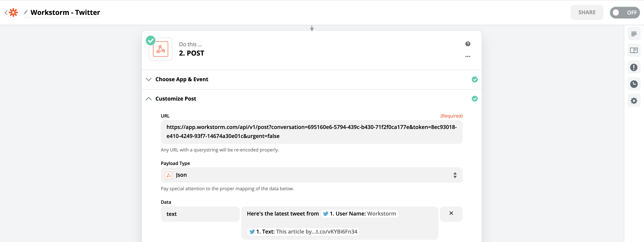This screenshot has height=242, width=644.
Task: Edit zap name via pencil icon
Action: coord(25,12)
